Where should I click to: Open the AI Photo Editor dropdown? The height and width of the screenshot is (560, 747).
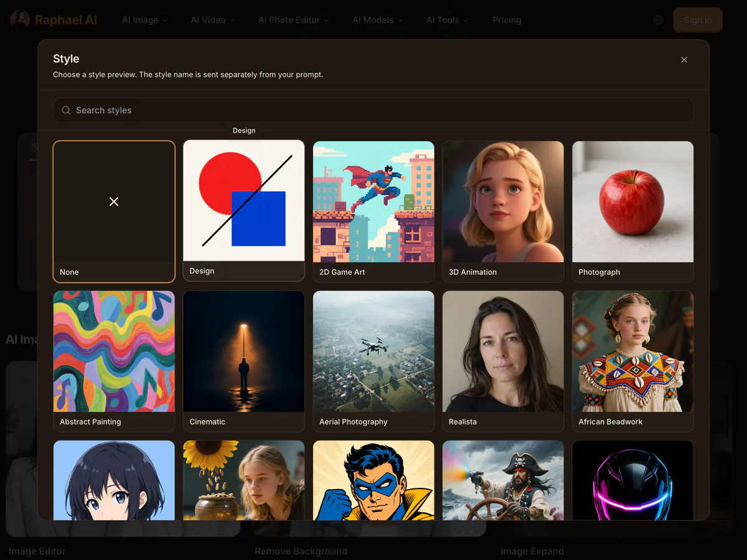tap(293, 20)
